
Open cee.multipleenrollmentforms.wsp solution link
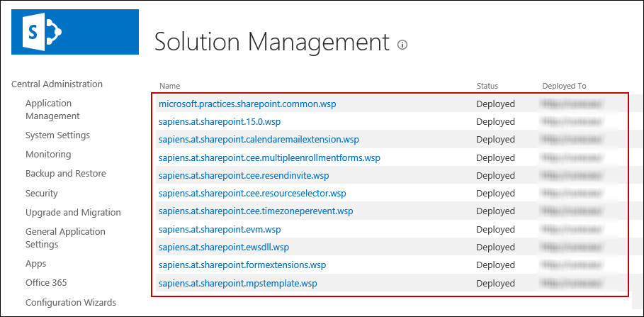click(x=269, y=157)
